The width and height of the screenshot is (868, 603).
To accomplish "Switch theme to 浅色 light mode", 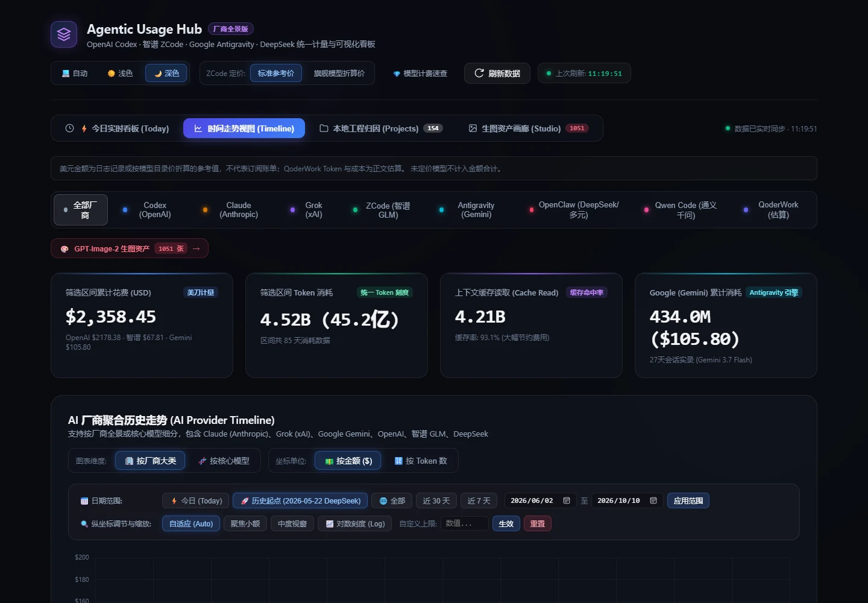I will [120, 74].
